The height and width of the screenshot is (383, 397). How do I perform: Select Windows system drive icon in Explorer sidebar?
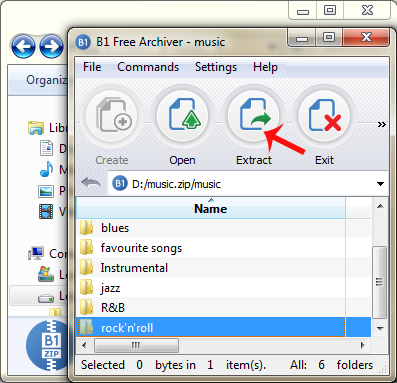pyautogui.click(x=46, y=274)
